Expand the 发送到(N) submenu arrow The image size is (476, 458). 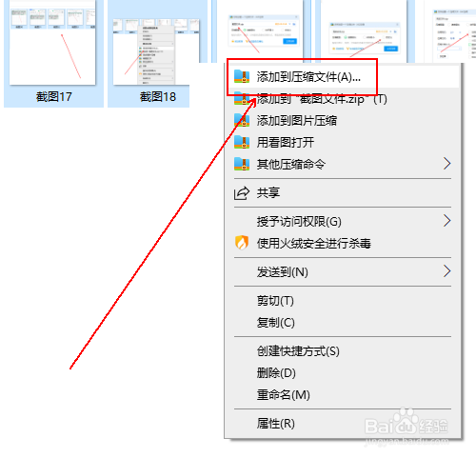click(446, 271)
